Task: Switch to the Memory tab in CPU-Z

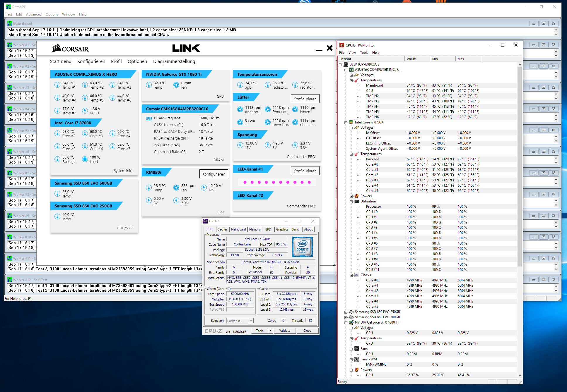Action: coord(255,229)
